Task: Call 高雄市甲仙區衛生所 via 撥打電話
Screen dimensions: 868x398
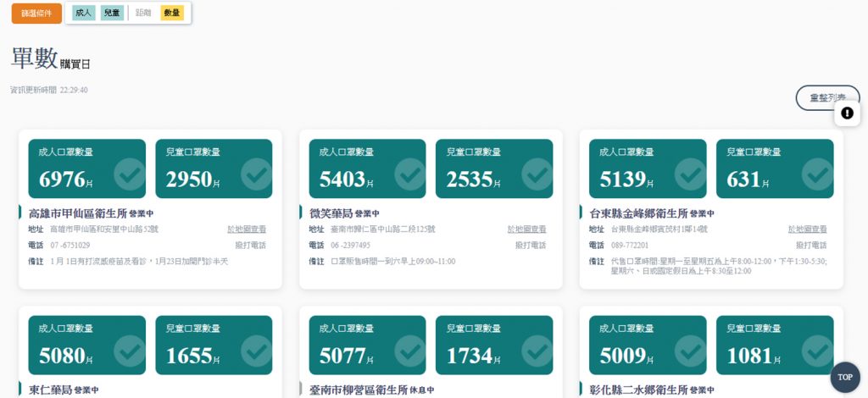Action: 251,246
